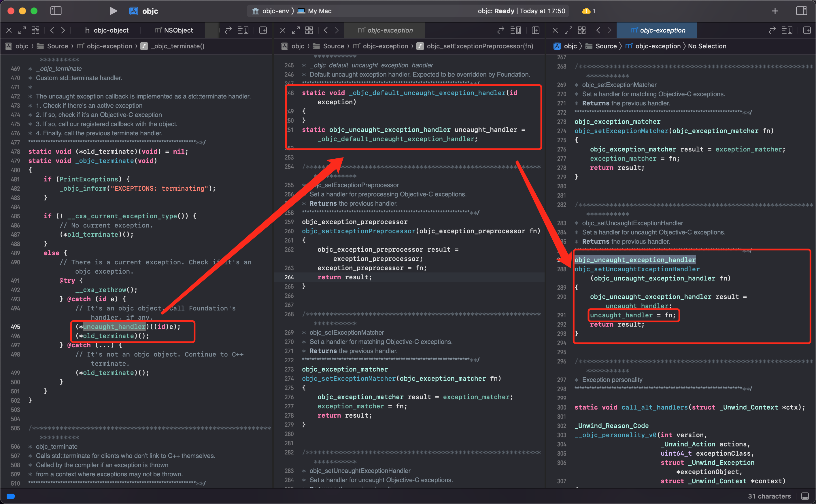Click editor options icon in middle pane
816x504 pixels.
coord(516,30)
